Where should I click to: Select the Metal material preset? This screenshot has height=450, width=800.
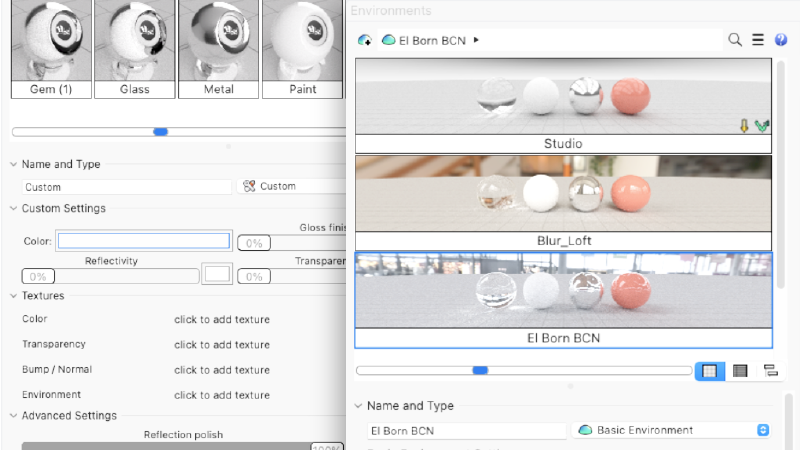(x=218, y=49)
